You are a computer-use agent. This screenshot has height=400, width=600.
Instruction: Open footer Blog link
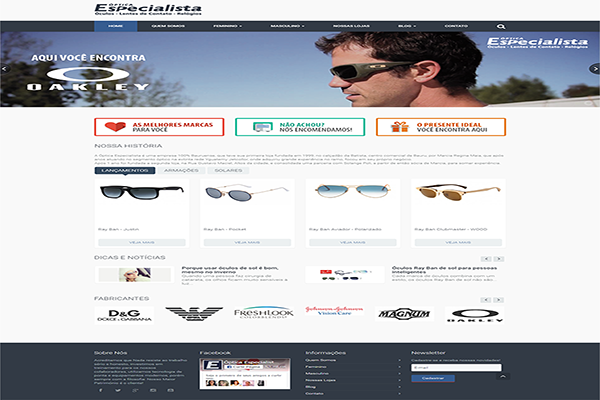[x=310, y=387]
